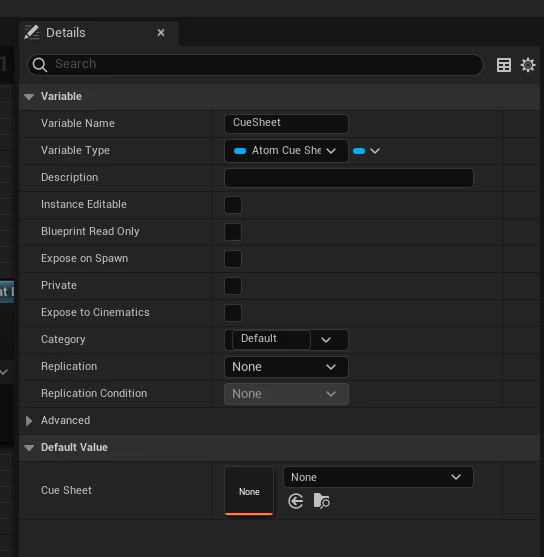544x557 pixels.
Task: Click the Category label
Action: pos(63,340)
